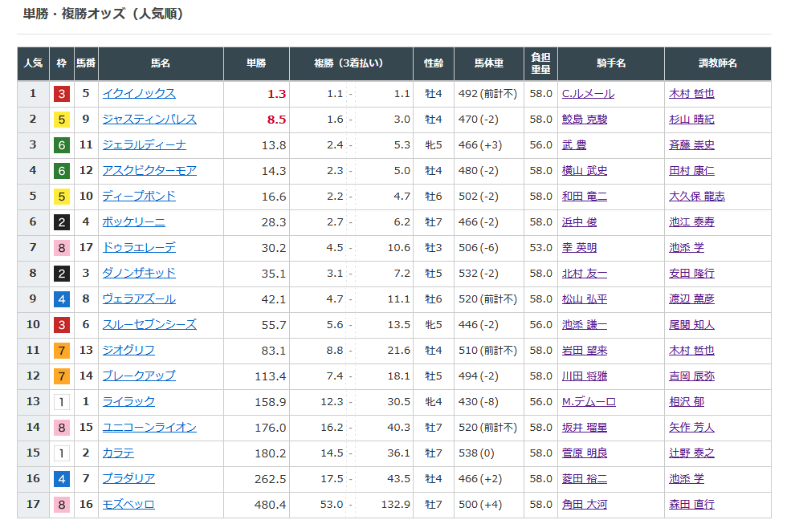The height and width of the screenshot is (532, 795).
Task: Open trainer link 池江 泰寿
Action: (x=691, y=222)
